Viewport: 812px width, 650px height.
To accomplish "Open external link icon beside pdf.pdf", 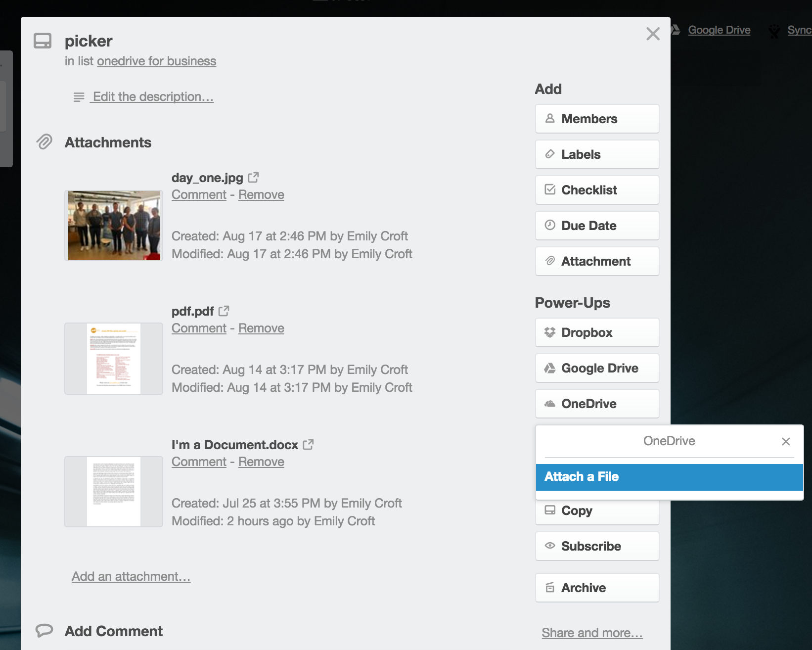I will 224,311.
